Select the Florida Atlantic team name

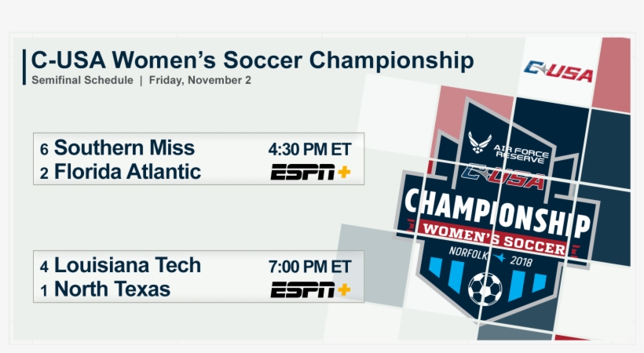[127, 172]
